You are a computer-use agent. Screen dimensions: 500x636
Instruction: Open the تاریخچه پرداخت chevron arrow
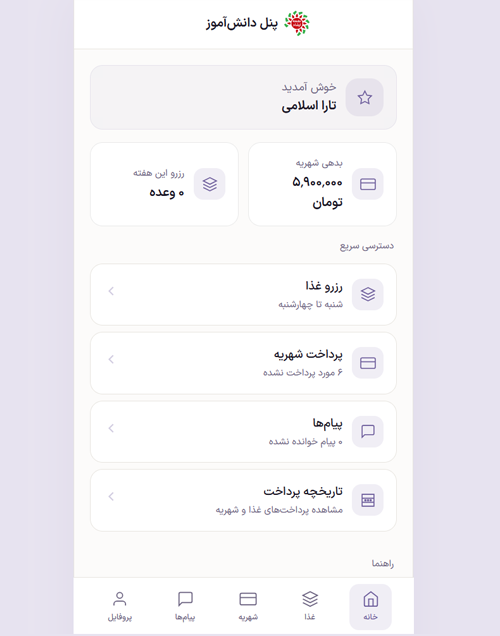(x=111, y=496)
